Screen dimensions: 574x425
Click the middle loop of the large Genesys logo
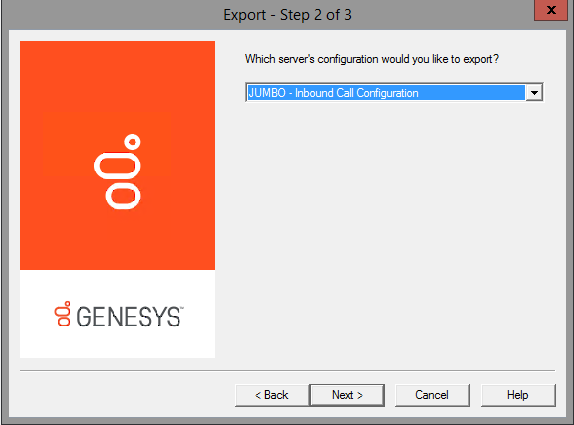[117, 166]
